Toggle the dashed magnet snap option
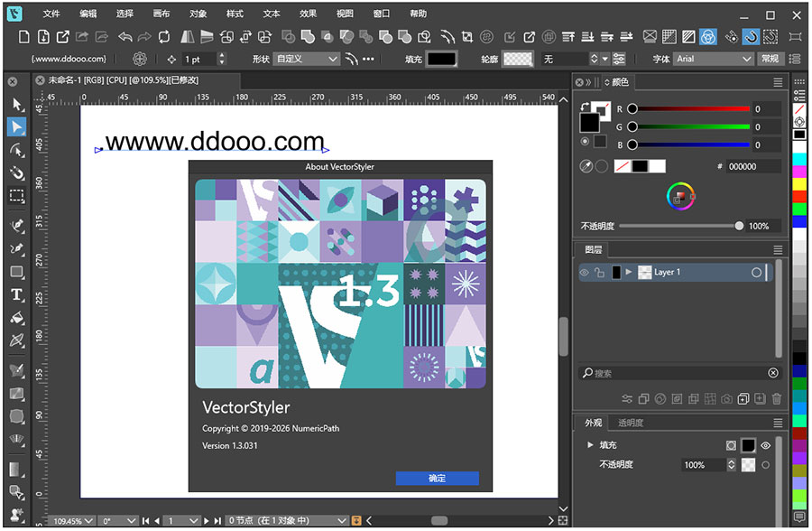Screen dimensions: 812x531 click(x=770, y=37)
